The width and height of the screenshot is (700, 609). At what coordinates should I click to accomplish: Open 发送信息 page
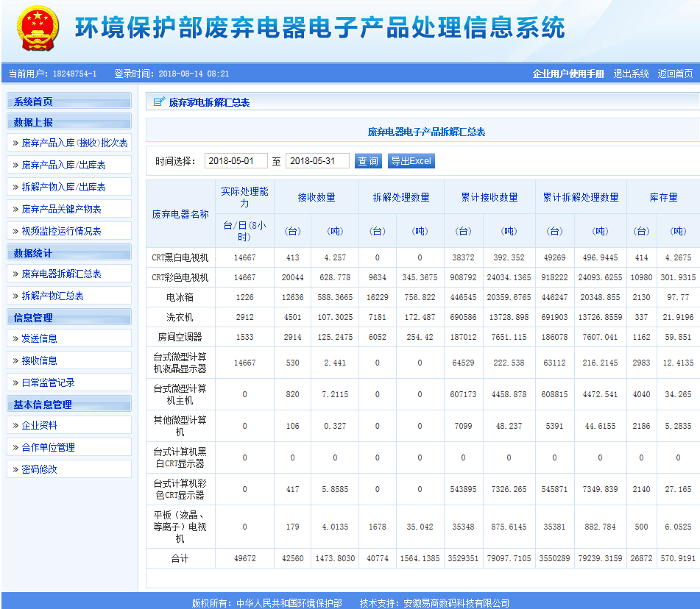tap(39, 338)
